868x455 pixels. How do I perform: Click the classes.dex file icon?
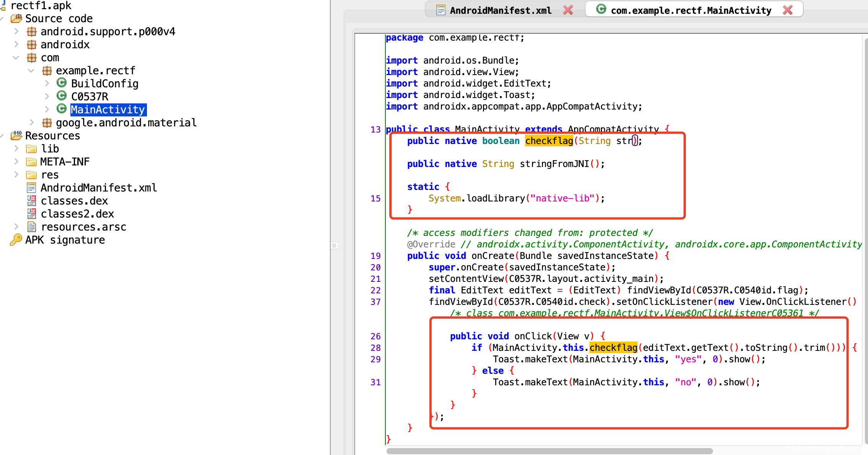point(31,201)
